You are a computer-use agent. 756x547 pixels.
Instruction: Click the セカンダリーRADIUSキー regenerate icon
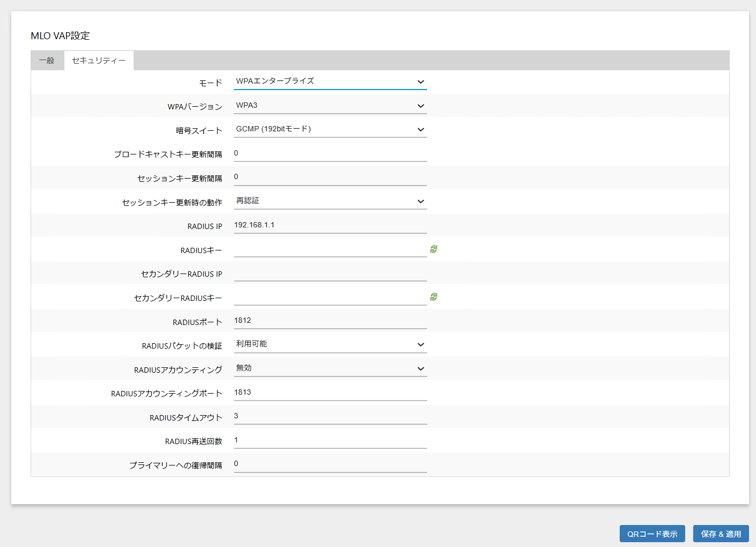pyautogui.click(x=434, y=297)
